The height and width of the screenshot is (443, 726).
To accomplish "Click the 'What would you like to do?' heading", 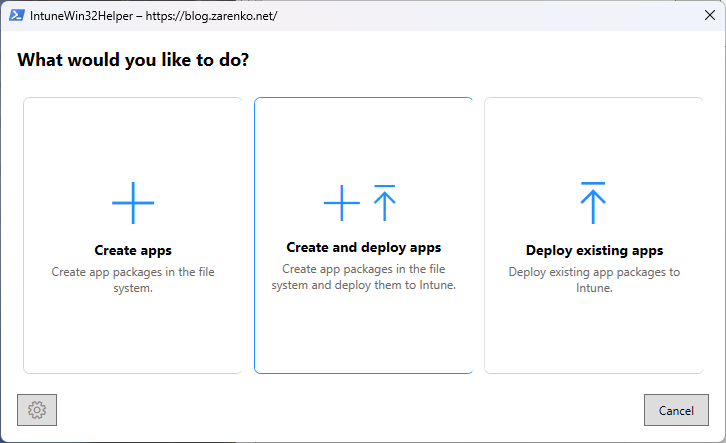I will click(x=133, y=60).
